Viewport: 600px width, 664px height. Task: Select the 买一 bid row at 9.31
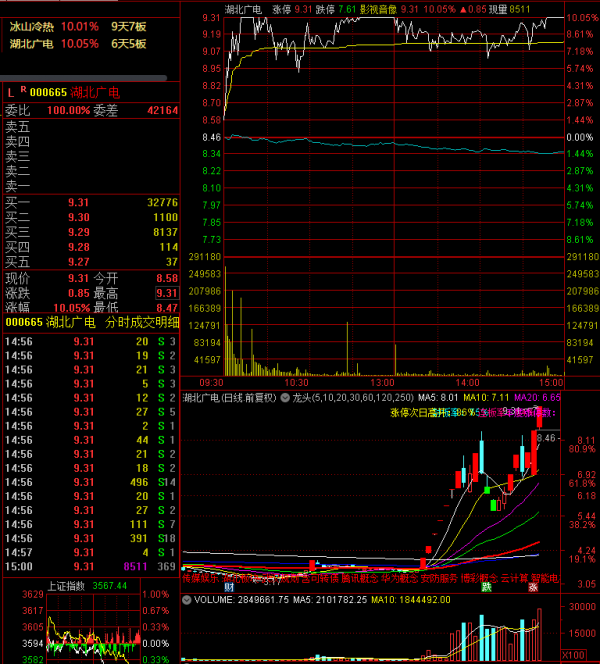pos(90,202)
